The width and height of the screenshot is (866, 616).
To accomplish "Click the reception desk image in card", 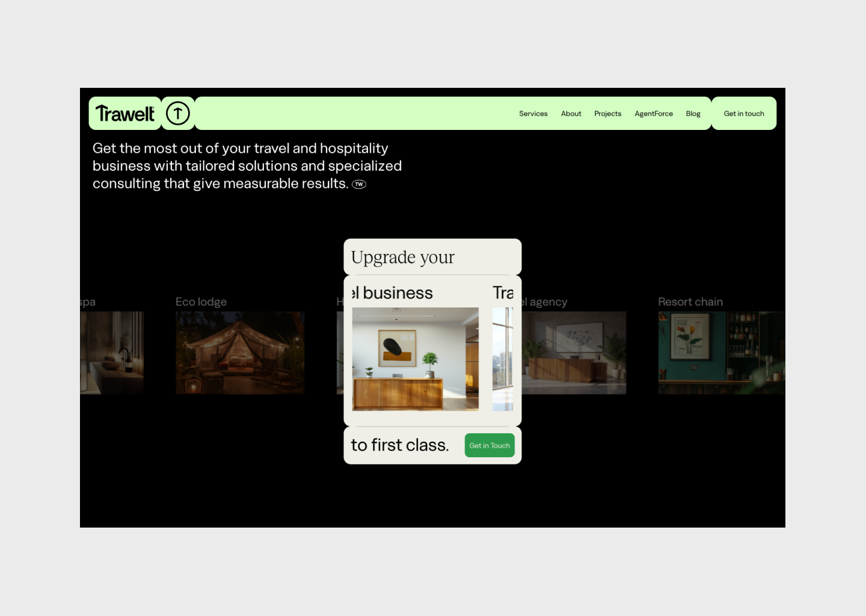I will (x=415, y=359).
